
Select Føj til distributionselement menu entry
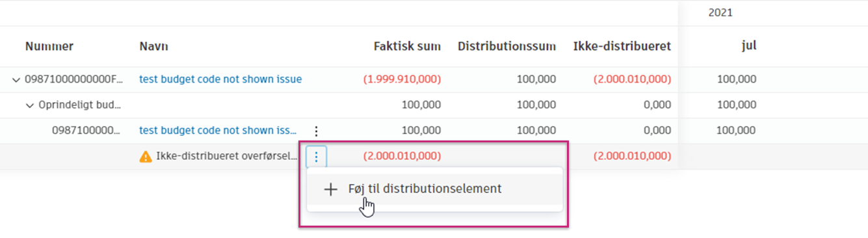click(434, 189)
